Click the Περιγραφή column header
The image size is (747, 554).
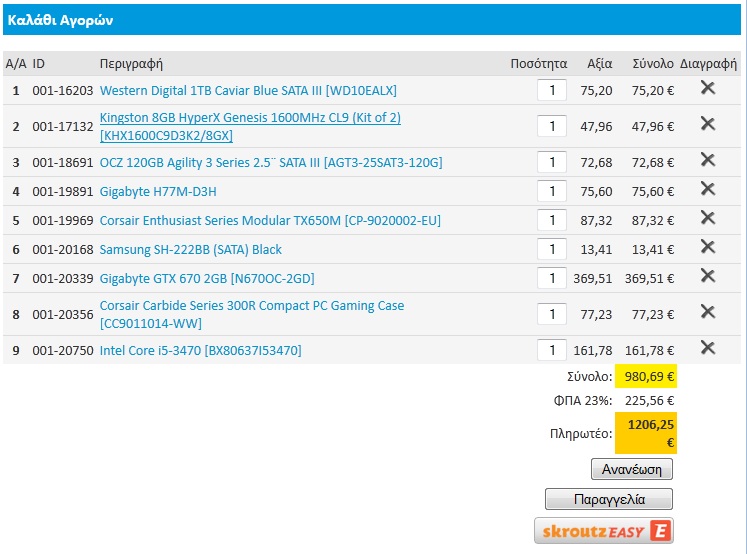click(x=131, y=64)
